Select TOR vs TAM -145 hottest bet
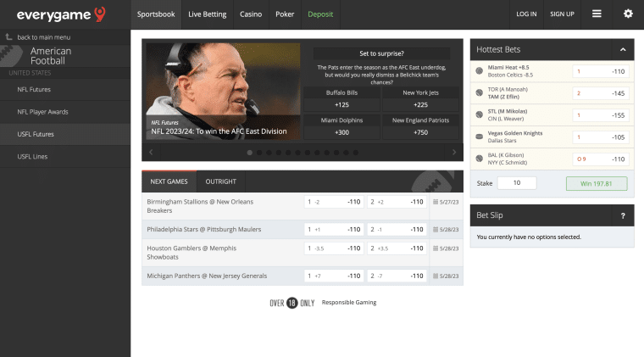 point(601,93)
